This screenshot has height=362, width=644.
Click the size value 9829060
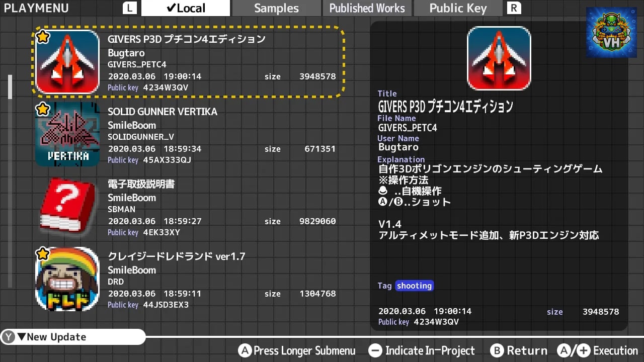click(317, 221)
